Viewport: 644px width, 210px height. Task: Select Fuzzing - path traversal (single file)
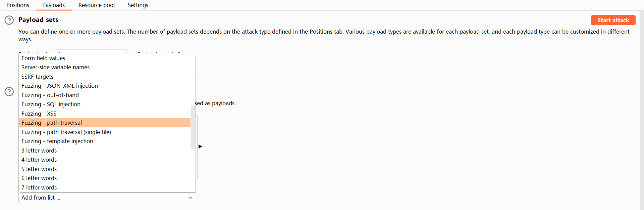pos(66,132)
